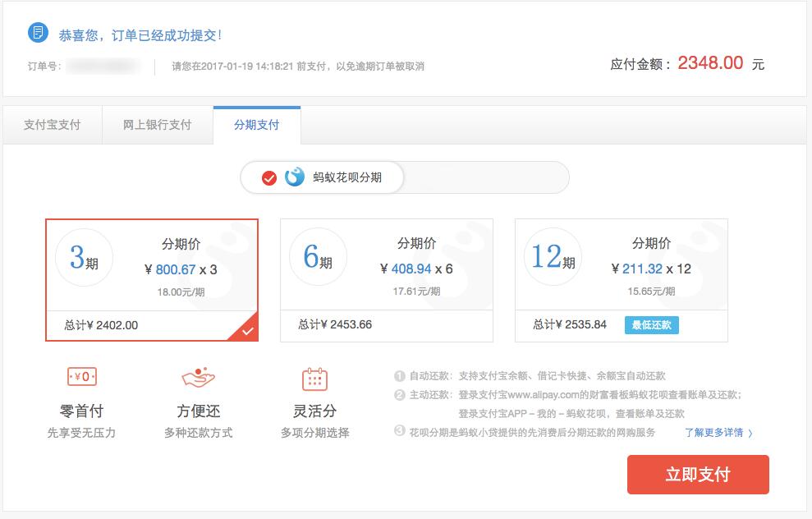This screenshot has width=812, height=519.
Task: Click the chevron after 了解更多详情
Action: coord(750,434)
